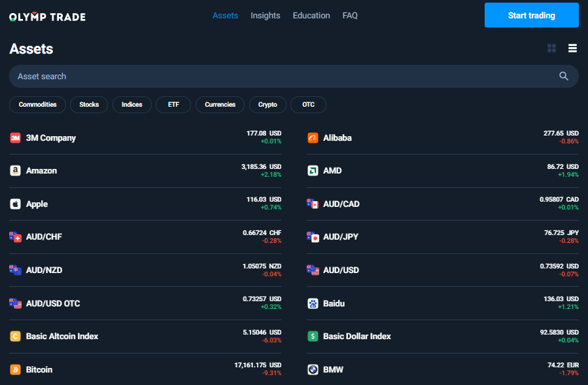The image size is (588, 385).
Task: Open the Basic Dollar Index name
Action: pos(357,336)
